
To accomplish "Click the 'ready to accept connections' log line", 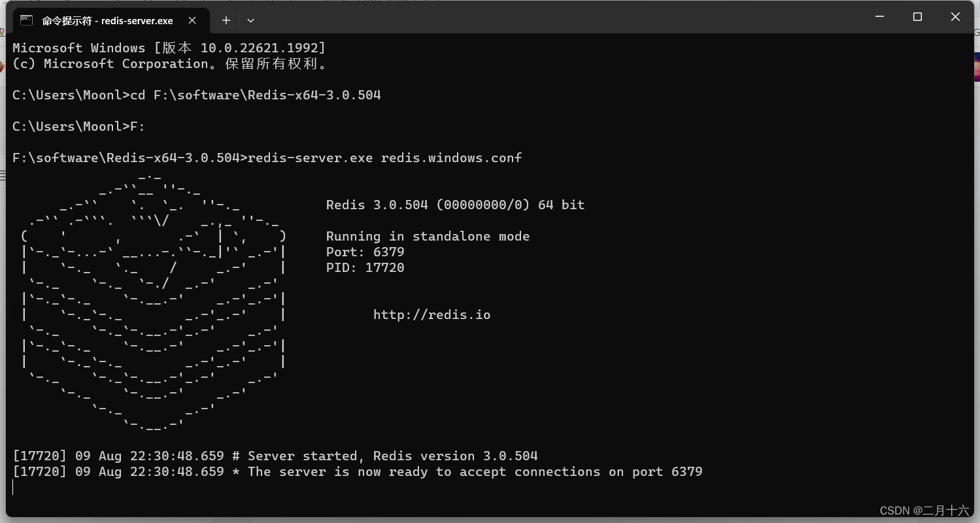I will coord(358,472).
